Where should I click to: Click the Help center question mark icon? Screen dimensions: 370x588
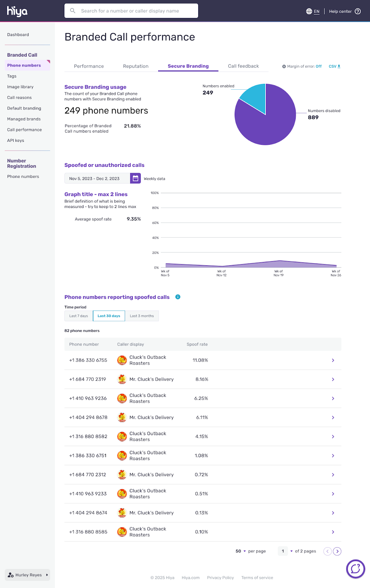coord(357,11)
